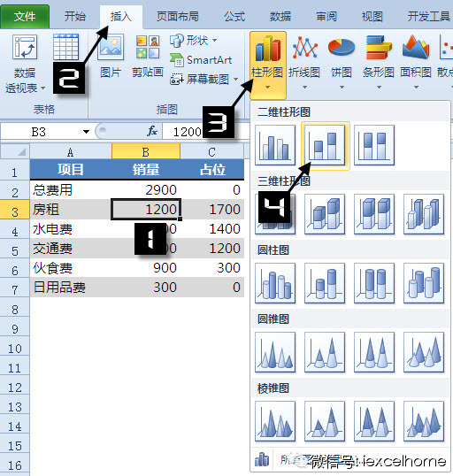Click the 面积图 area chart icon
Screen dimensions: 453x476
pyautogui.click(x=416, y=48)
